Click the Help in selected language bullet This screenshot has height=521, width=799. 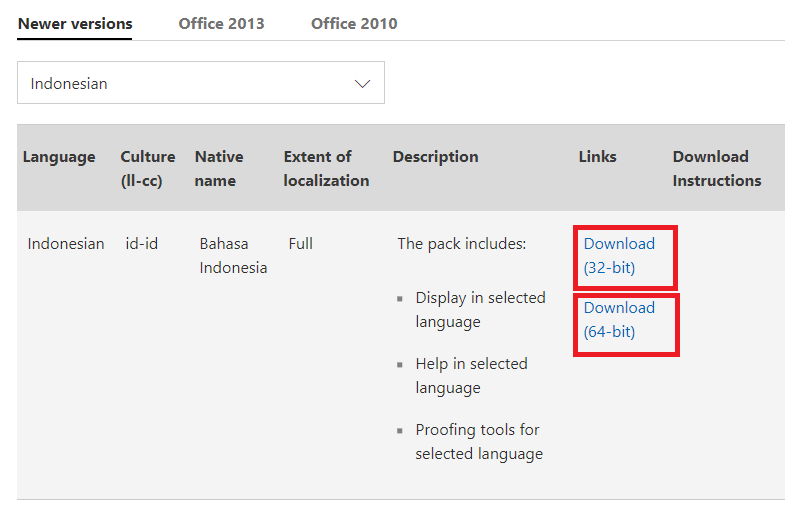[471, 376]
